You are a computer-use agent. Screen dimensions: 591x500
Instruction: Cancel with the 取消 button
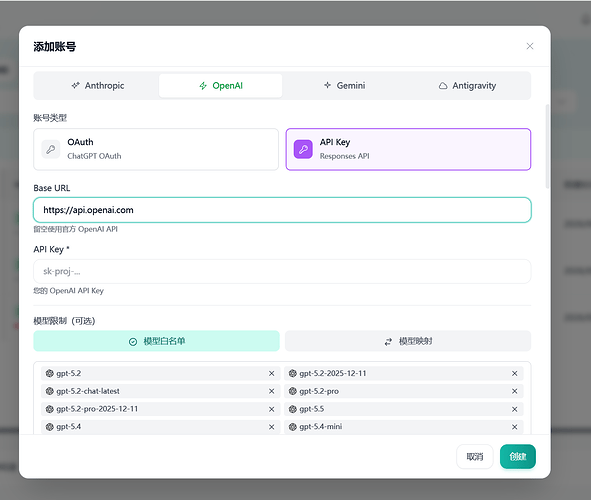(475, 456)
